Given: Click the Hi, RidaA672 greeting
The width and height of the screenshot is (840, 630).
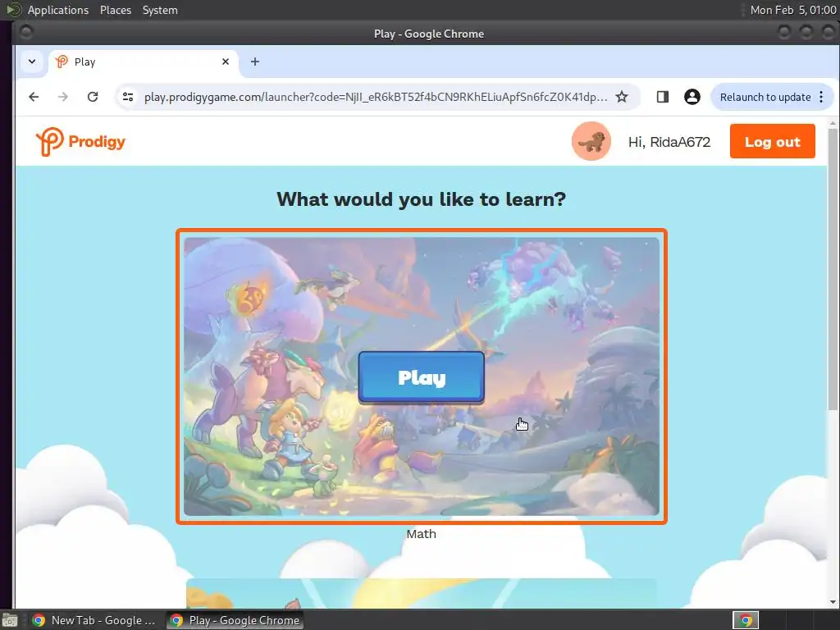Looking at the screenshot, I should [669, 142].
